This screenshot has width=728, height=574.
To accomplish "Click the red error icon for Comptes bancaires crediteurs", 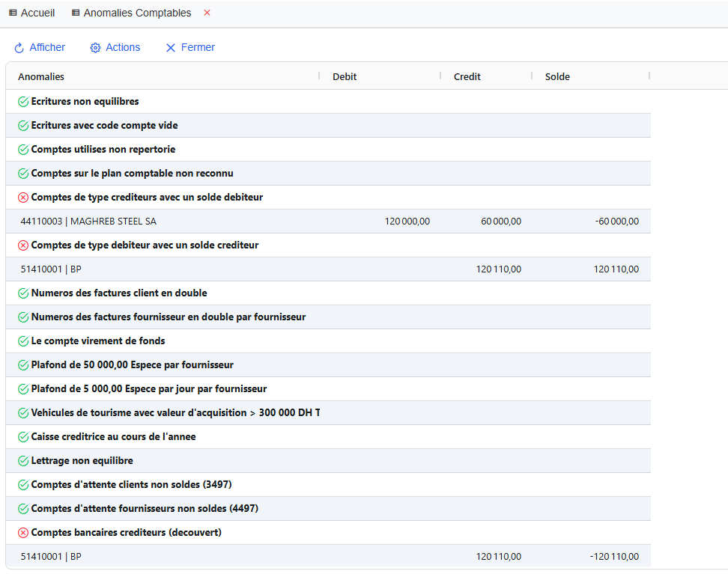I will 23,533.
